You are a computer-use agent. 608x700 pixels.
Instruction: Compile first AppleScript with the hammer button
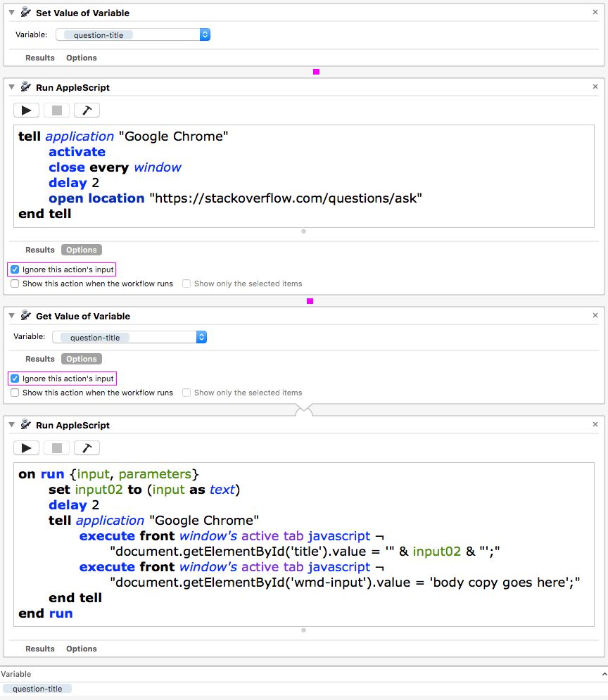tap(87, 110)
